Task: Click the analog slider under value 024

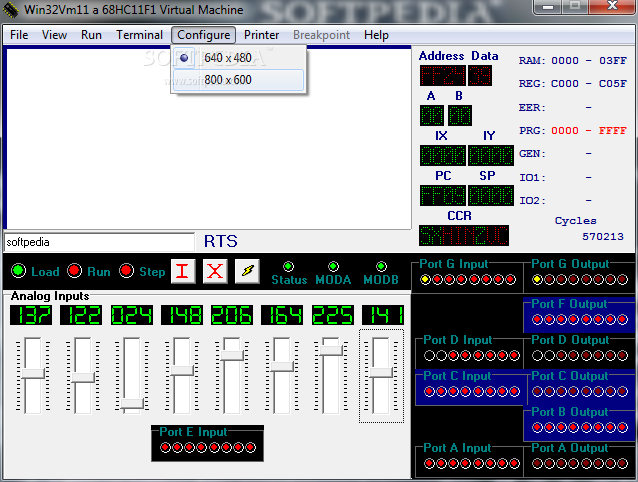Action: point(132,403)
